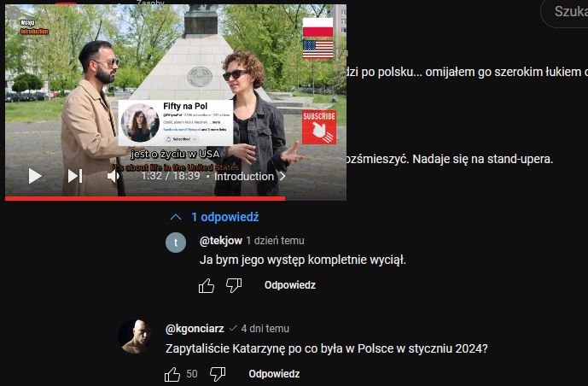This screenshot has height=386, width=588.
Task: Skip to the next video
Action: tap(75, 176)
